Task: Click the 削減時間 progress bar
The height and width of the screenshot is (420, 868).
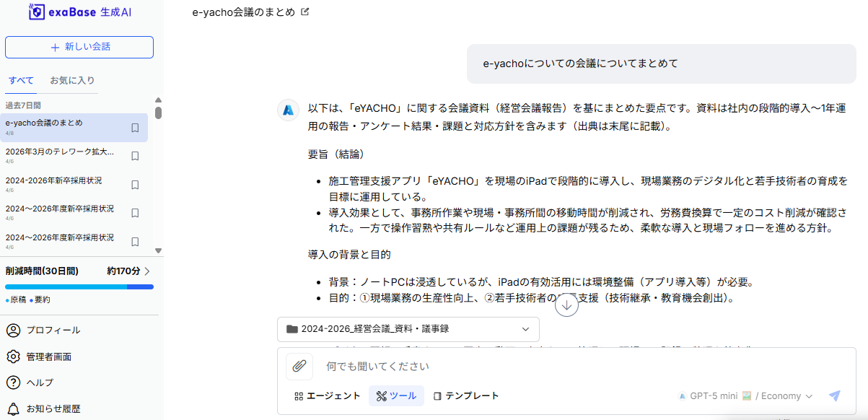Action: pos(79,286)
